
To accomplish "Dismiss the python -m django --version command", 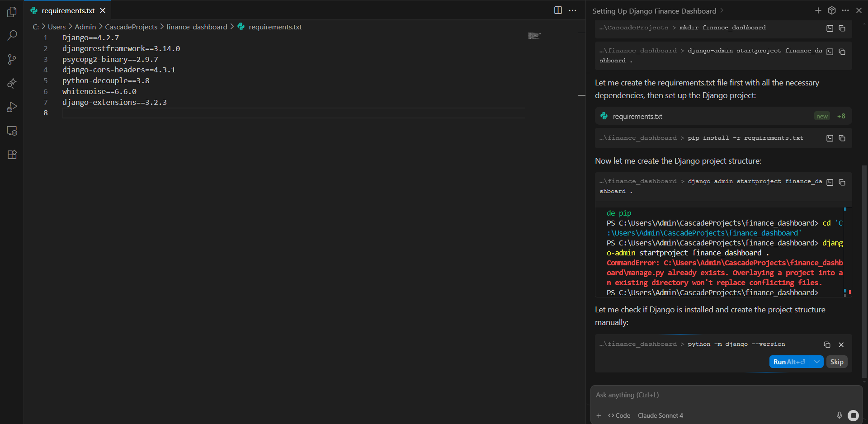I will click(841, 344).
